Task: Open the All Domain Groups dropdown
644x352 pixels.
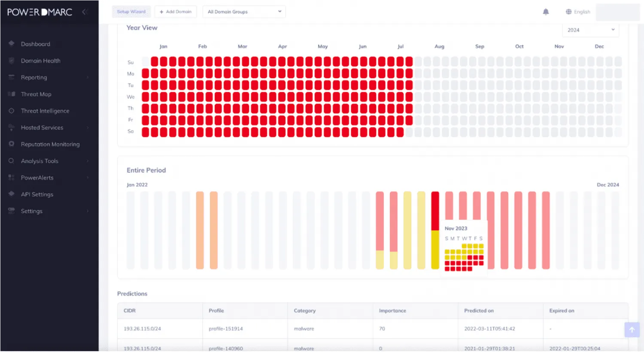Action: pos(244,12)
